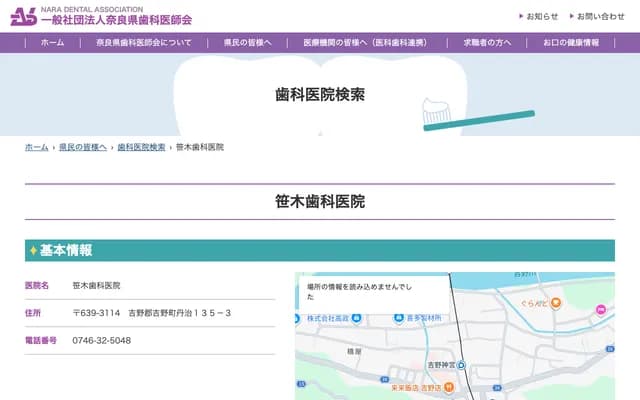Select お口の健康情報 in navigation
The width and height of the screenshot is (640, 400).
click(571, 43)
